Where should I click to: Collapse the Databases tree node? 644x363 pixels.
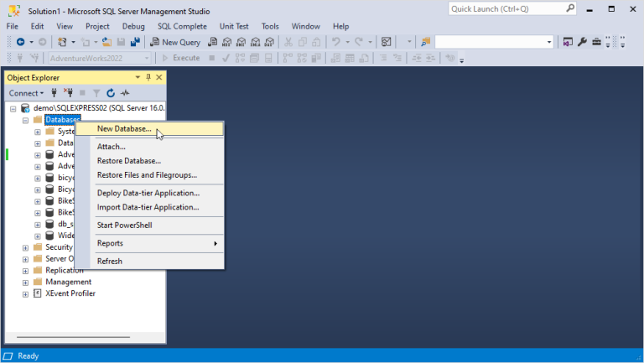pos(26,120)
